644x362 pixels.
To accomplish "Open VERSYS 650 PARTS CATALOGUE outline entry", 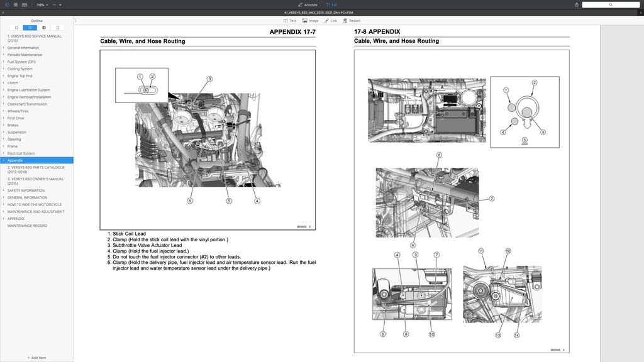I will (36, 170).
